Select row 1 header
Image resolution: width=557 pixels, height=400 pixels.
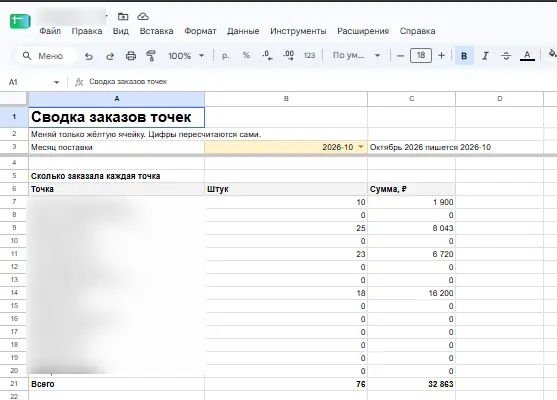tap(14, 117)
